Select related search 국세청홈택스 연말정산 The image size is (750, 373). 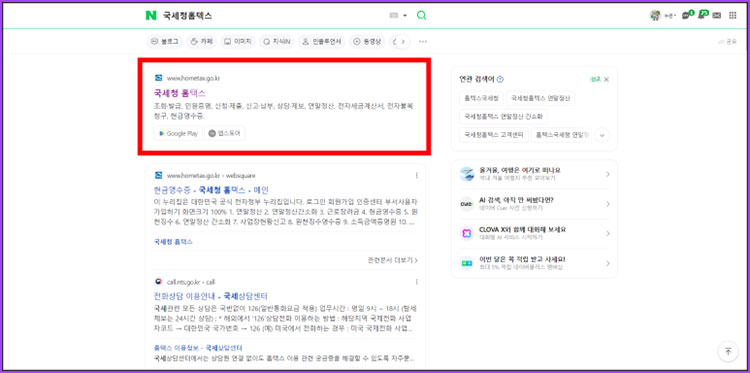click(540, 98)
